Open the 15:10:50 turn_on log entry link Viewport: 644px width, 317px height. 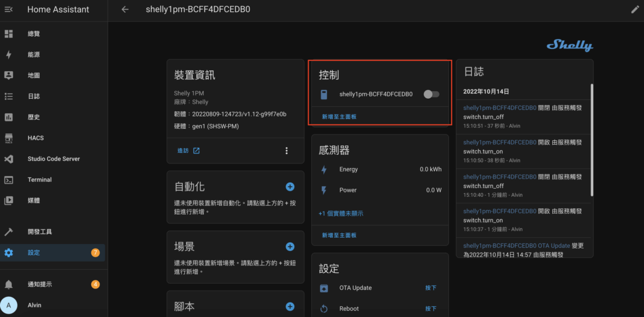[x=499, y=143]
